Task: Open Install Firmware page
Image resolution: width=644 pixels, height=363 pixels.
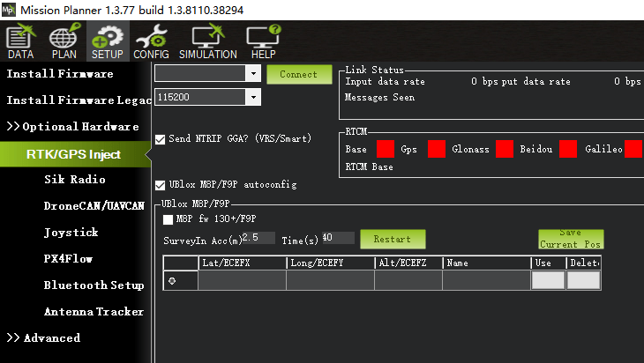Action: point(60,74)
